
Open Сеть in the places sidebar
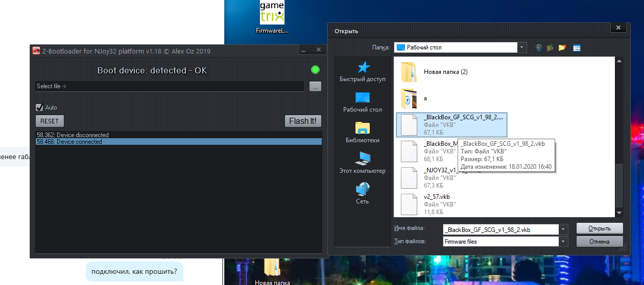coord(362,194)
